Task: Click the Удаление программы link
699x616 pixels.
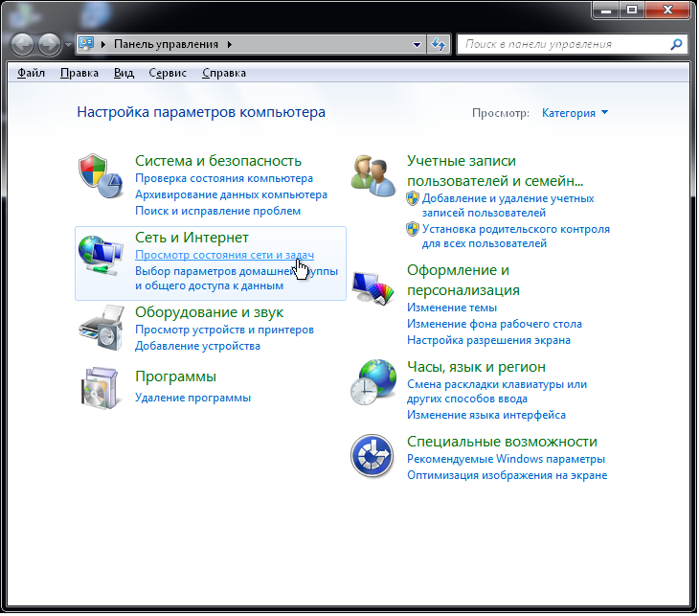Action: (192, 398)
